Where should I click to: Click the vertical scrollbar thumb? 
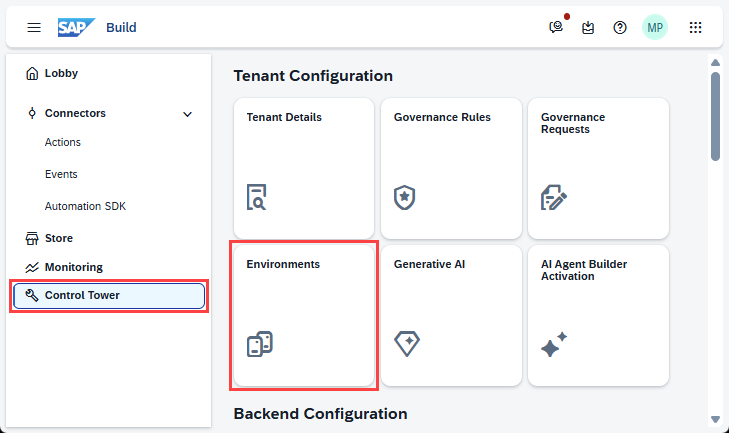click(716, 116)
